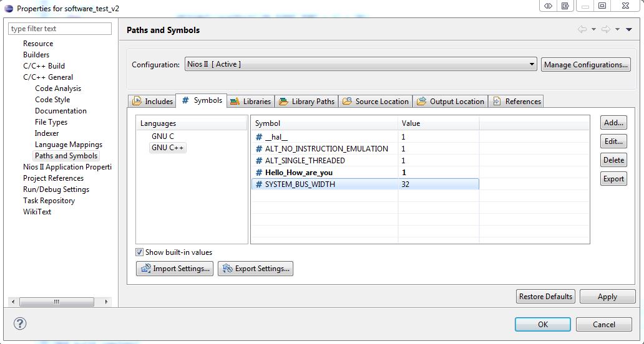Click the Eclipse icon in title bar
Screen dimensions: 644x344
9,9
